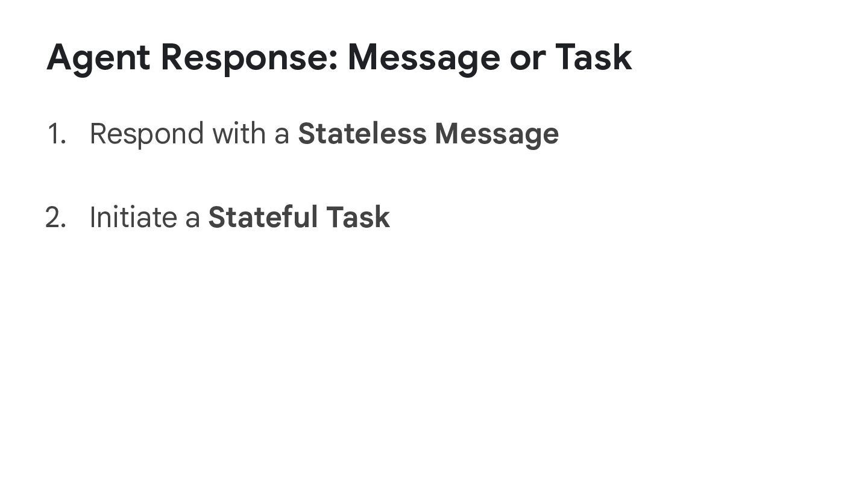The height and width of the screenshot is (488, 868).
Task: Click bold 'Task' in second list item
Action: click(358, 217)
